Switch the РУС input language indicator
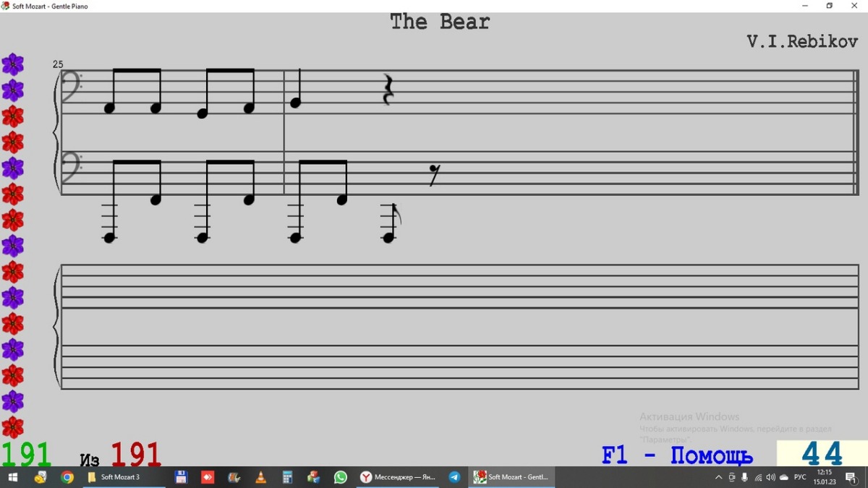Viewport: 868px width, 488px height. 800,477
